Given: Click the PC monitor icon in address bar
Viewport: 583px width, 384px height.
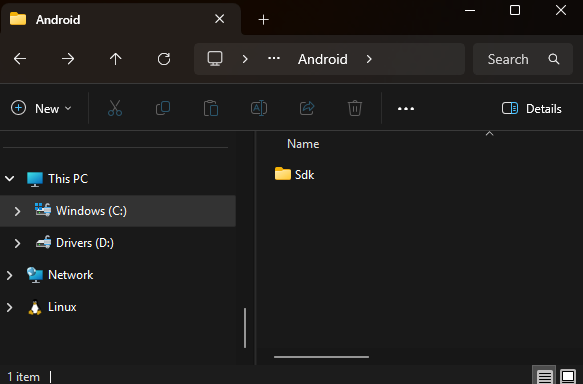Looking at the screenshot, I should point(215,59).
